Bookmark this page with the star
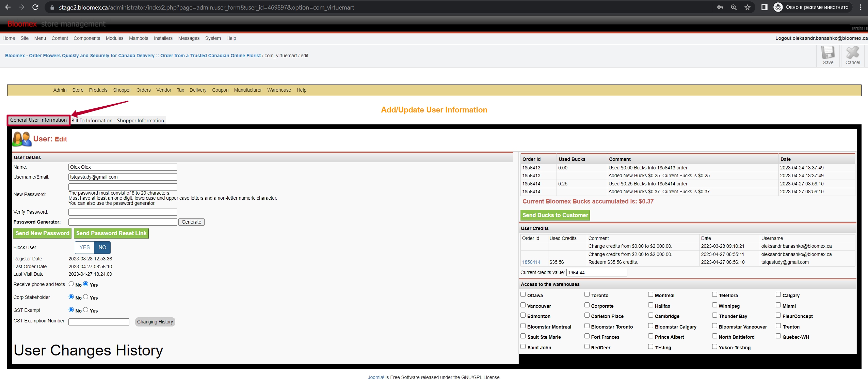This screenshot has height=380, width=868. [747, 7]
